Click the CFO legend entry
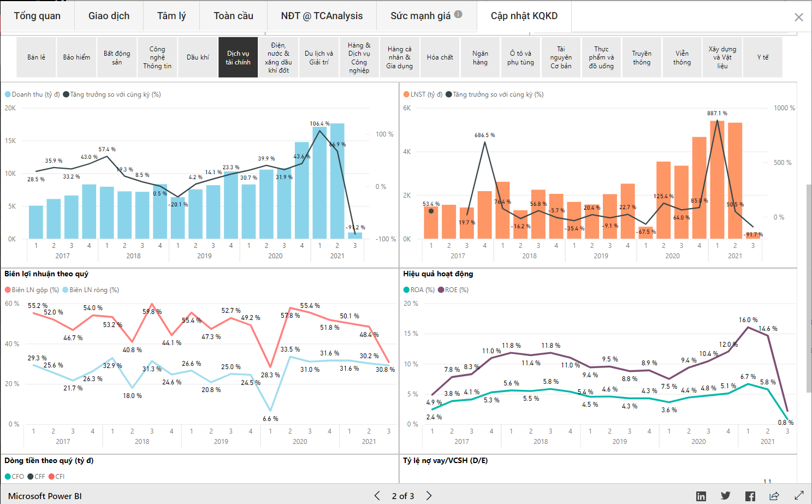Image resolution: width=812 pixels, height=504 pixels. pyautogui.click(x=15, y=477)
